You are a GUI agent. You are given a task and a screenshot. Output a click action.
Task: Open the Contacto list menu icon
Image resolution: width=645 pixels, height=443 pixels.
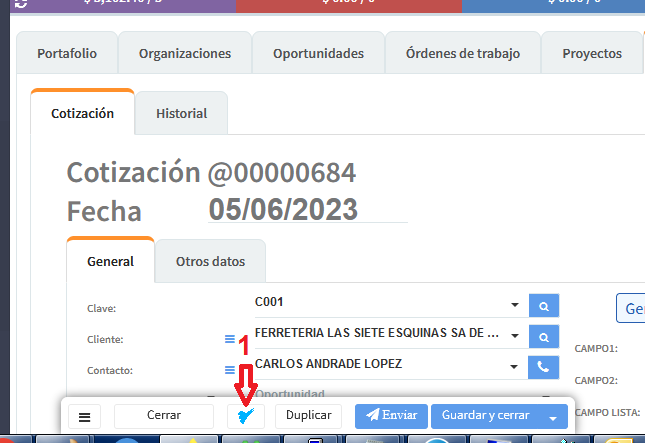click(x=230, y=370)
